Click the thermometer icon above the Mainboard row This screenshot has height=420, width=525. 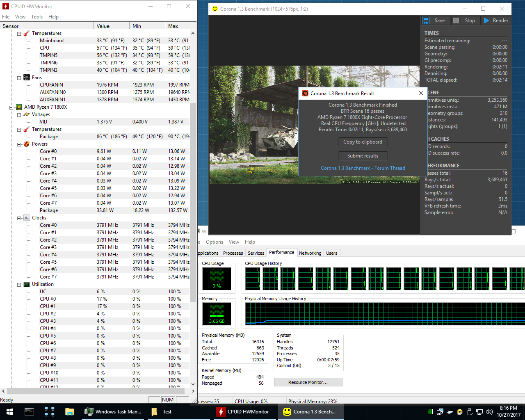click(27, 33)
